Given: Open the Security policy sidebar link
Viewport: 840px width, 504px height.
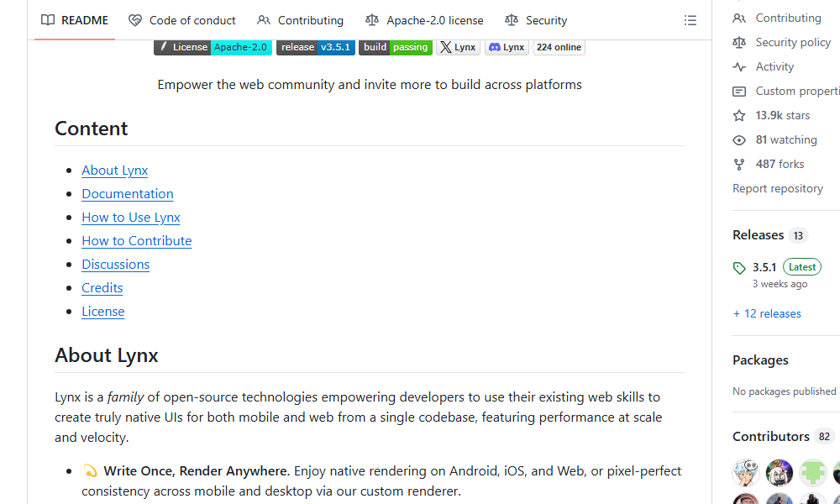Looking at the screenshot, I should pos(793,42).
